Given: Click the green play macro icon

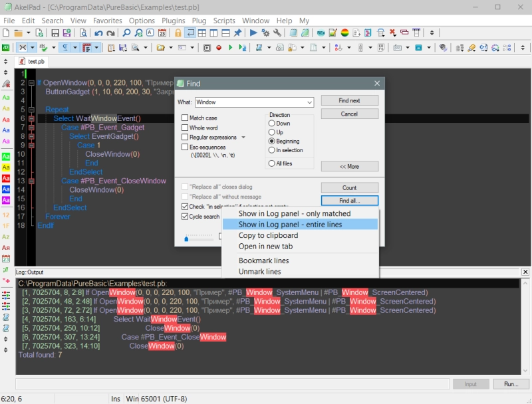Looking at the screenshot, I should point(231,48).
